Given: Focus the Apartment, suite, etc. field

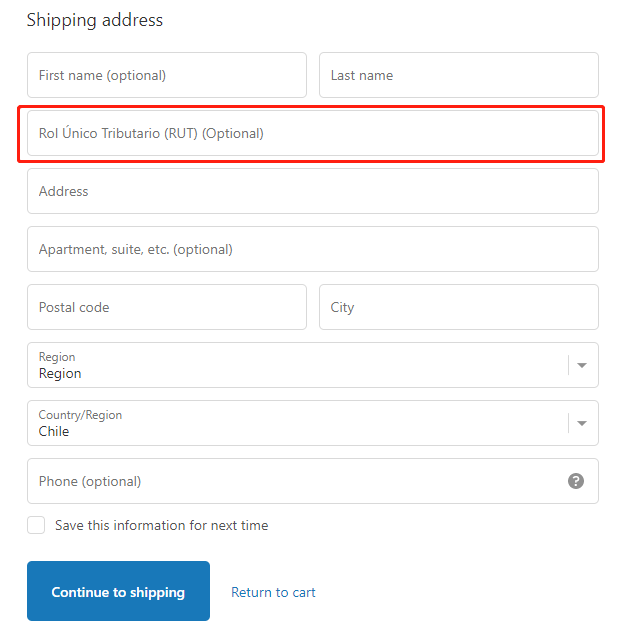Looking at the screenshot, I should [313, 249].
